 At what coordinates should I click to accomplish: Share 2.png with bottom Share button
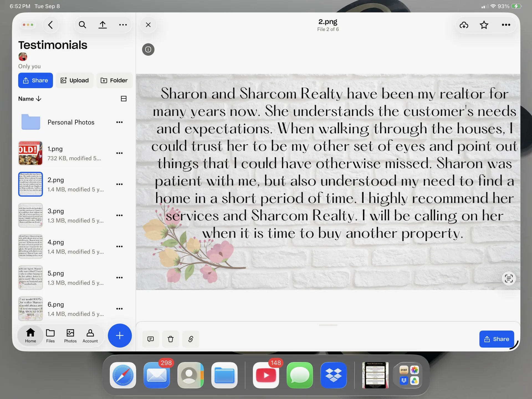point(497,339)
